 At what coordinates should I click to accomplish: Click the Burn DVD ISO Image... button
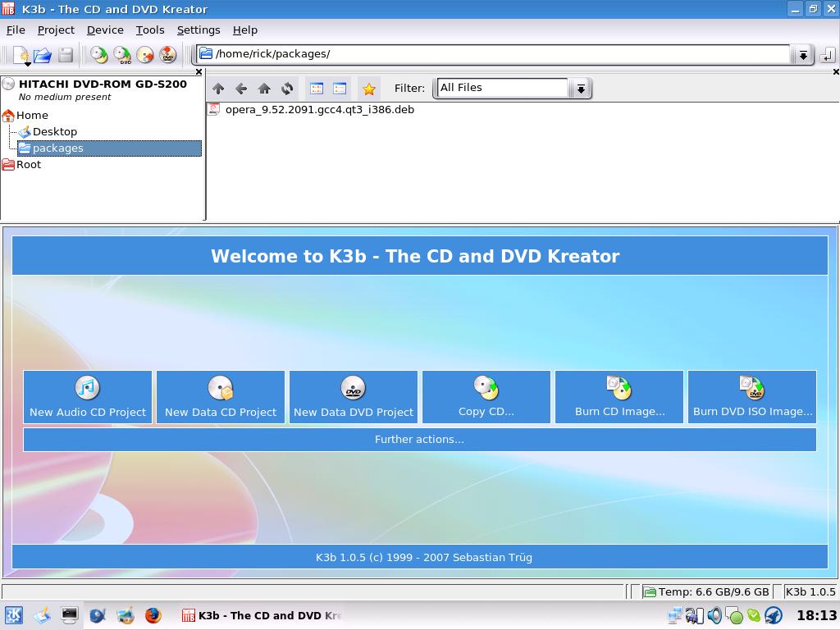pyautogui.click(x=752, y=397)
